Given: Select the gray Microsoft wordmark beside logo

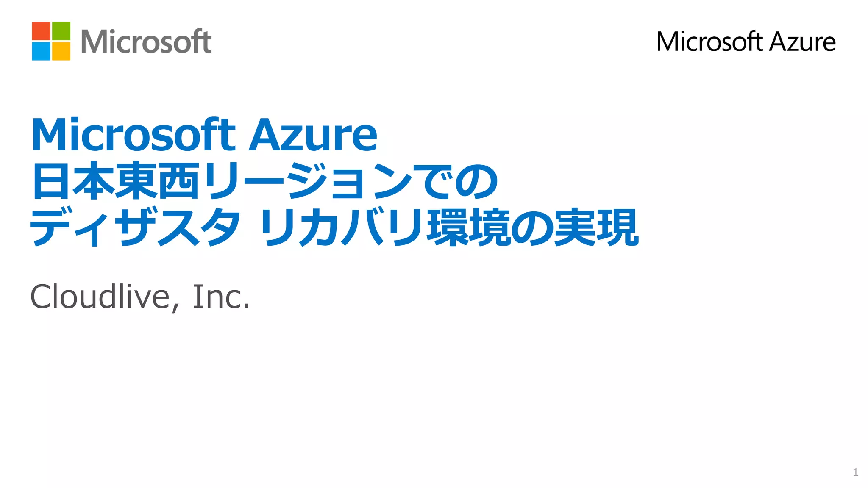Looking at the screenshot, I should click(146, 42).
